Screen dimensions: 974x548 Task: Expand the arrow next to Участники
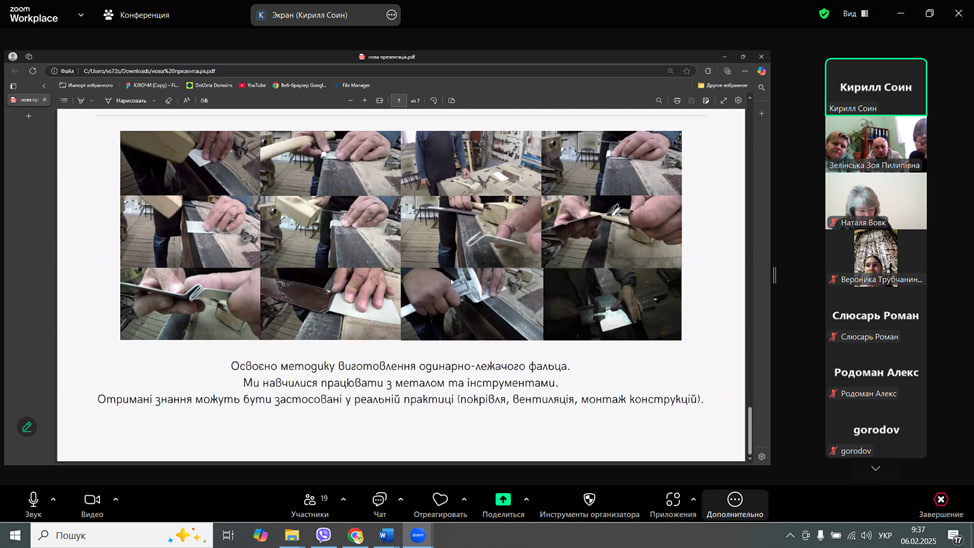point(343,499)
